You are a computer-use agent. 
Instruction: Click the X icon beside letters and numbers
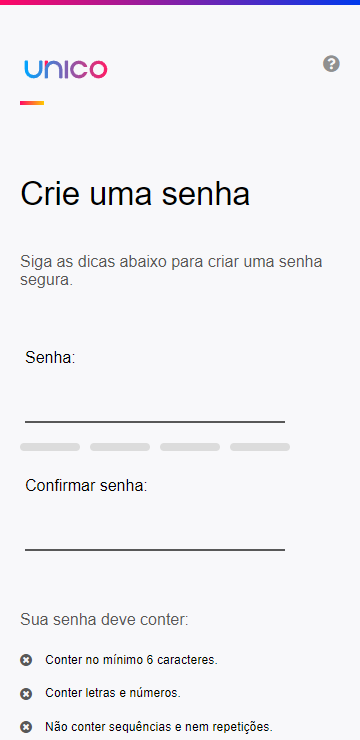26,693
